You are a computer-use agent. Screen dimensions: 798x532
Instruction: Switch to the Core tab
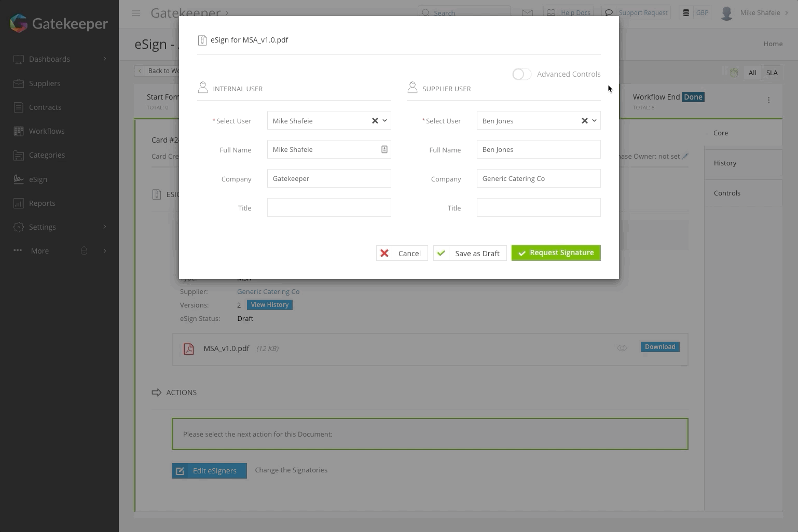pos(743,133)
